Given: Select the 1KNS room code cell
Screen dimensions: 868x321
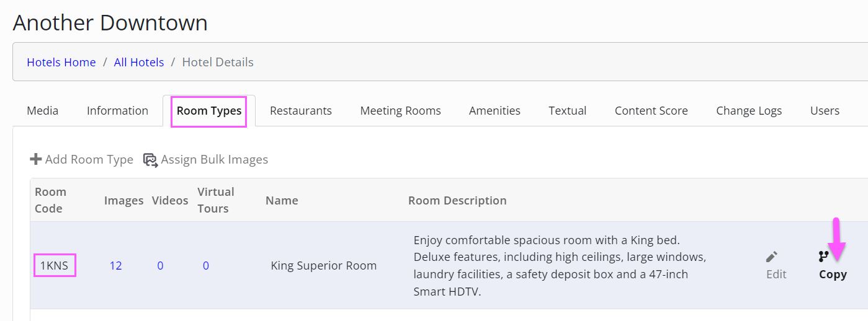Looking at the screenshot, I should [55, 266].
